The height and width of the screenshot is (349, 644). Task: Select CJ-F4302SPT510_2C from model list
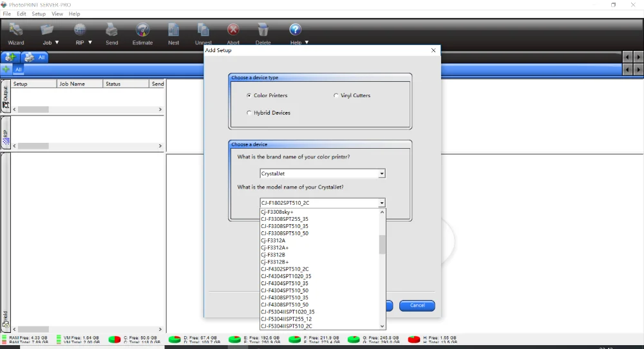pos(319,269)
